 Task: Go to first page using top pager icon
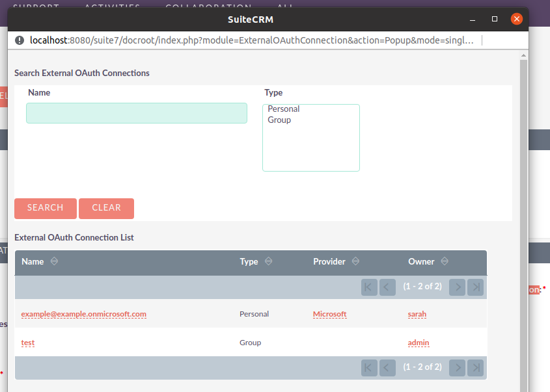click(x=369, y=287)
